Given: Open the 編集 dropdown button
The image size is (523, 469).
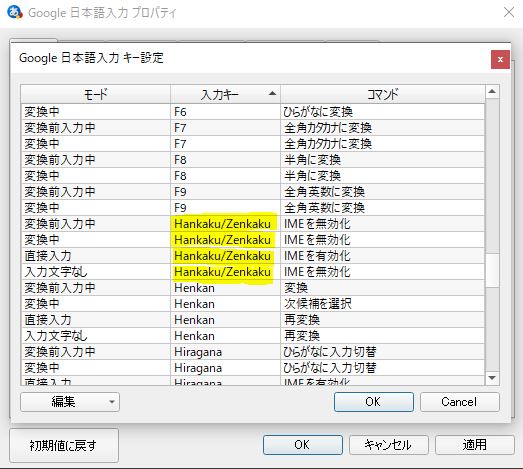Looking at the screenshot, I should pos(70,402).
